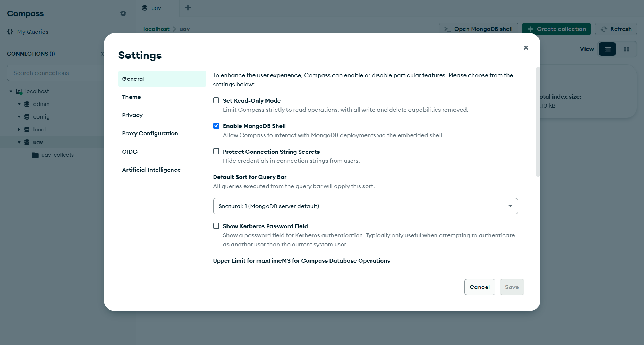Click the Refresh button
Screen dimensions: 644x345
coord(616,29)
